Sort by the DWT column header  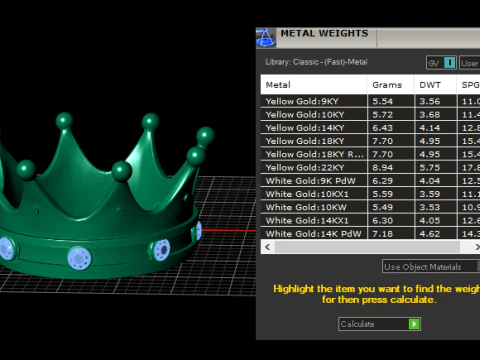(x=435, y=85)
